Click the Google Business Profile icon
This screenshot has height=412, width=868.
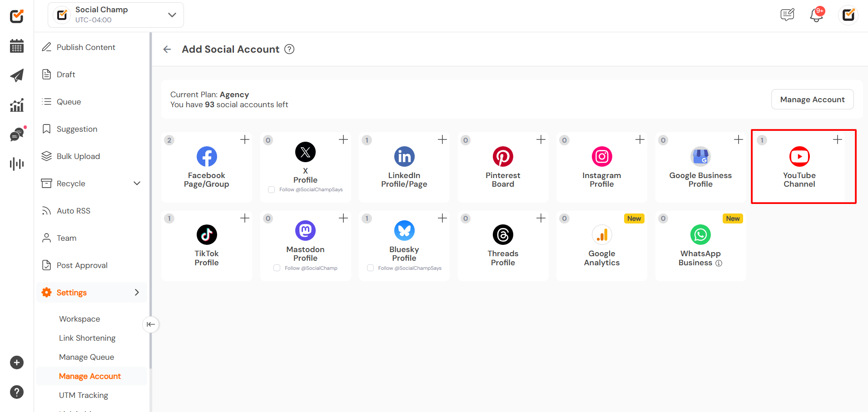700,157
